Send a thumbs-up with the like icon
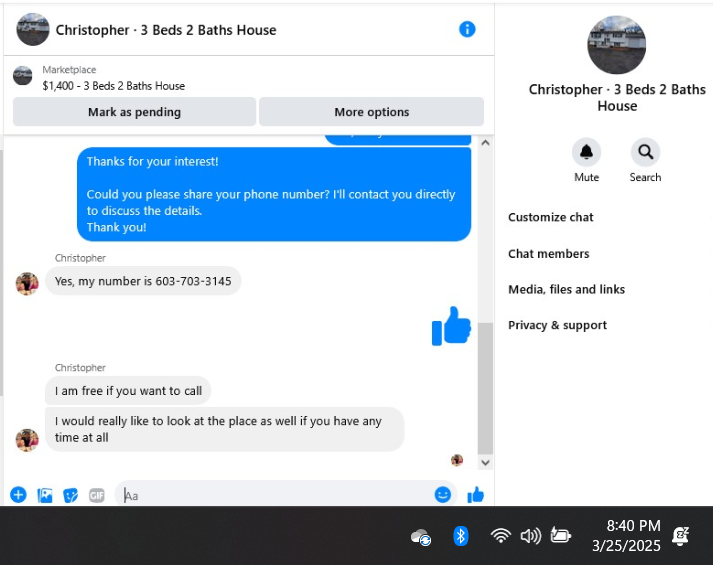This screenshot has height=565, width=713. [x=476, y=495]
